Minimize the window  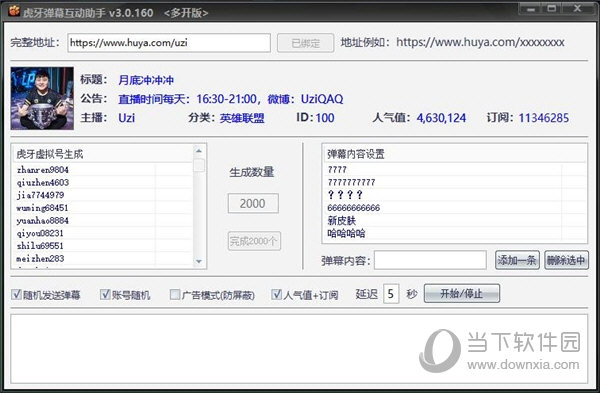pyautogui.click(x=530, y=9)
